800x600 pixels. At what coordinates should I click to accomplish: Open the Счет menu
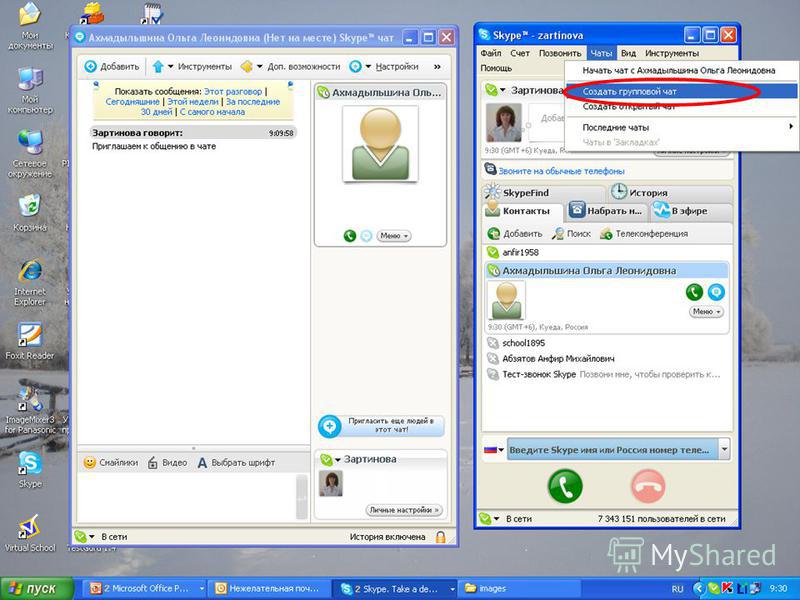pos(520,53)
